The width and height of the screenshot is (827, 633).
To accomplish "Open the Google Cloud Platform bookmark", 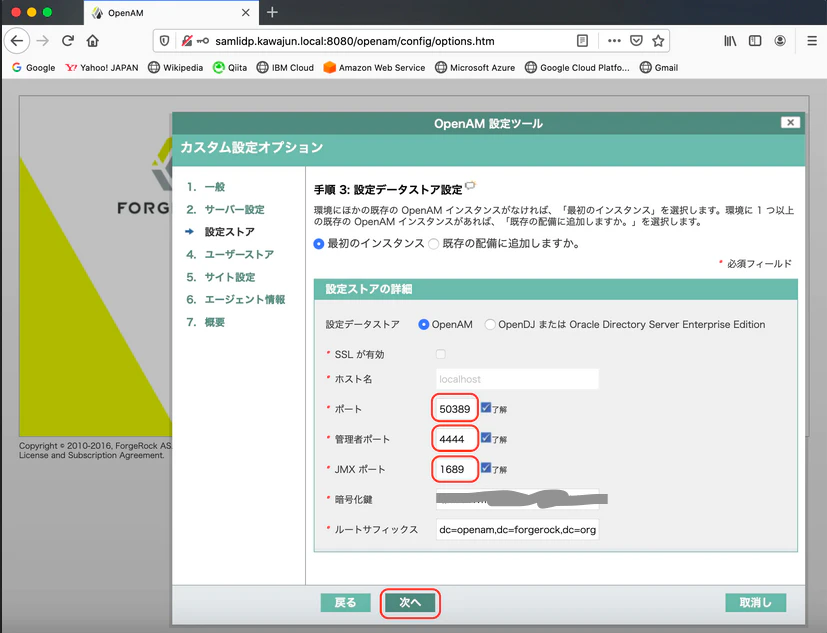I will click(578, 68).
